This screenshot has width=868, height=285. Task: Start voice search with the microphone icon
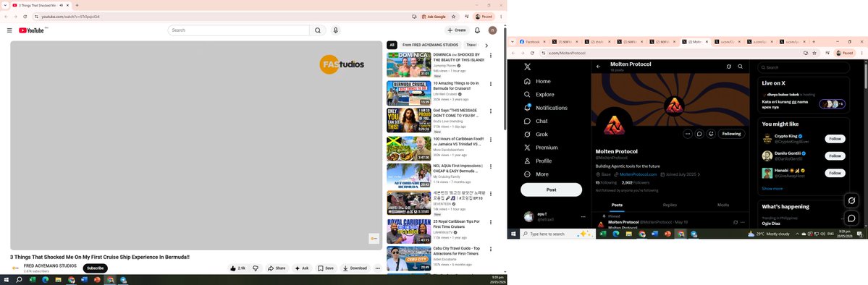pyautogui.click(x=335, y=30)
